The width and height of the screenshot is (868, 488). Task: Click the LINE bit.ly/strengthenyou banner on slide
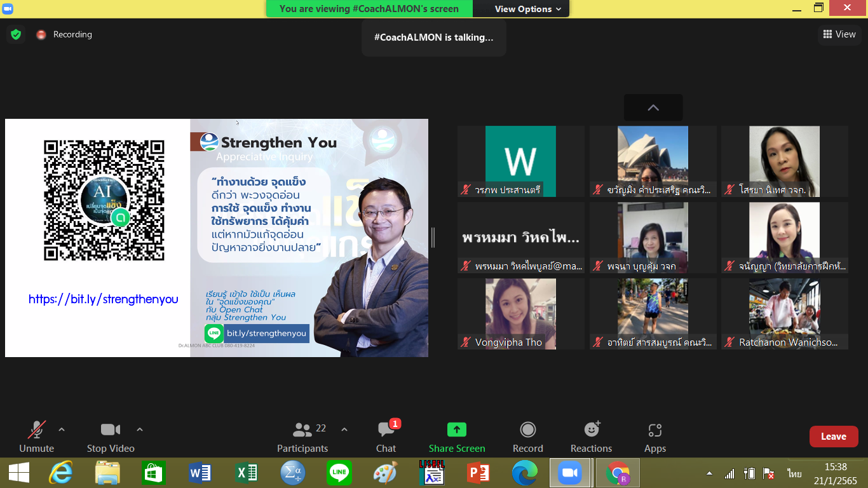pyautogui.click(x=257, y=333)
